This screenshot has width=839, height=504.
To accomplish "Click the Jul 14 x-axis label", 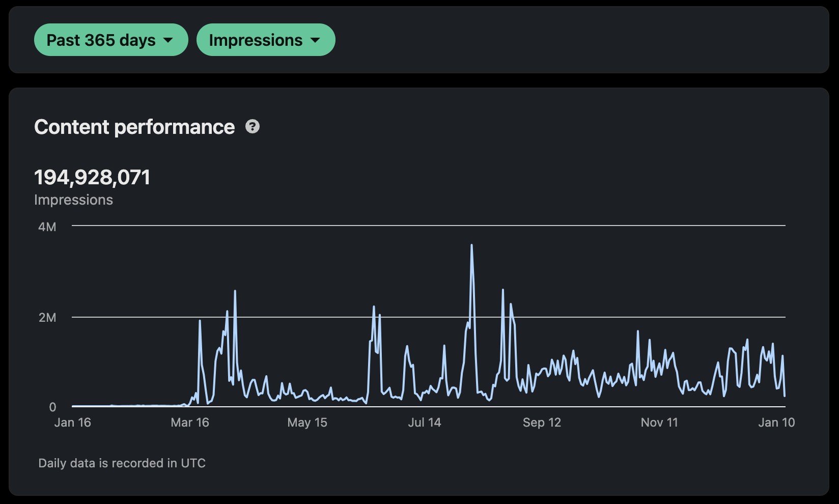I will [x=424, y=423].
